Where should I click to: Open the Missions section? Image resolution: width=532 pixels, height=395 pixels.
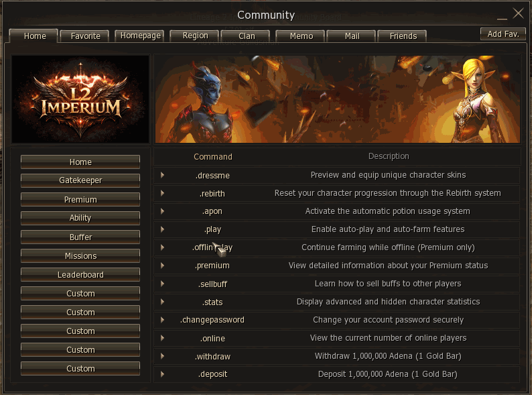pyautogui.click(x=80, y=256)
